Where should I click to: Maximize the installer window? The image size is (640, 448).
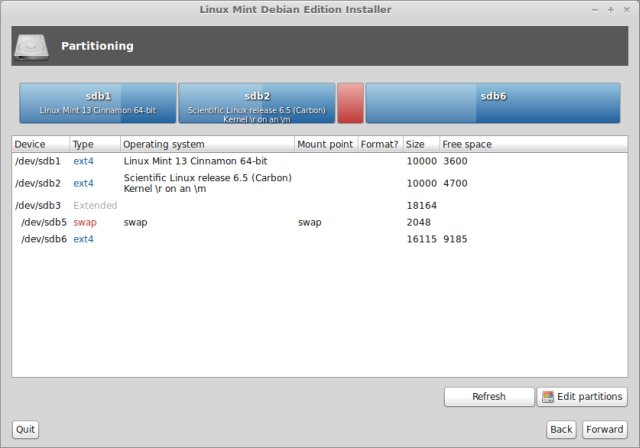611,10
